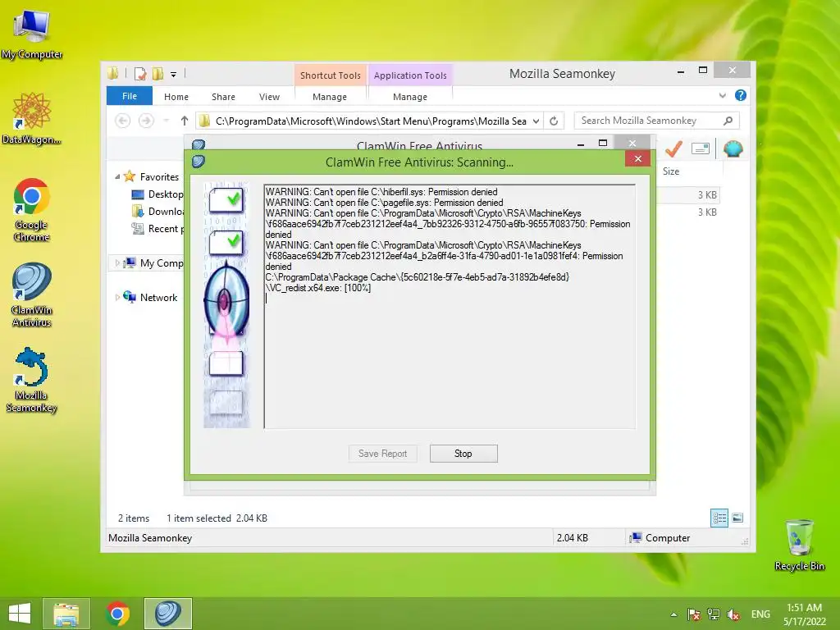Open the taskbar clock and date
Screen dimensions: 840x630
pyautogui.click(x=804, y=614)
